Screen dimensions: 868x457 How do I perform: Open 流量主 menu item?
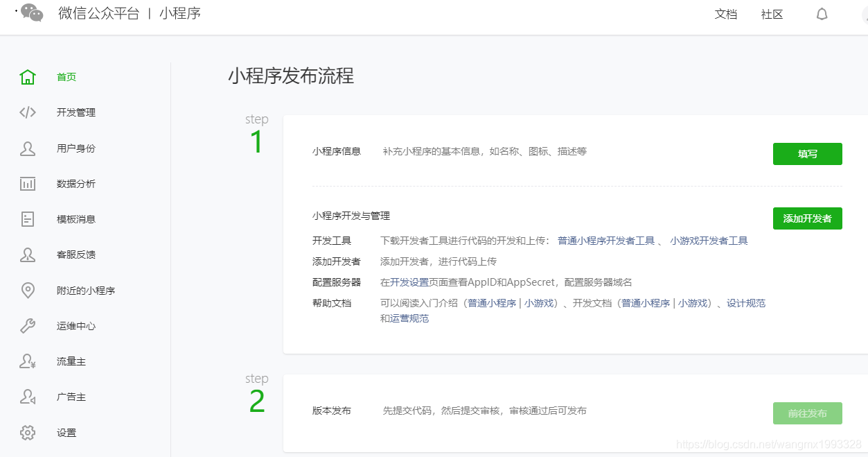point(71,361)
